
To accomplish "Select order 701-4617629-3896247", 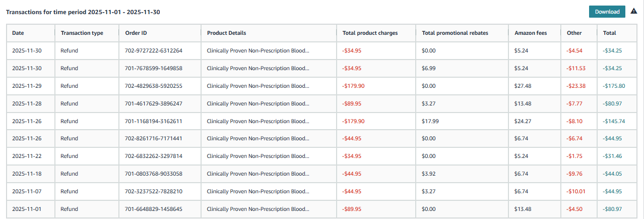I will click(154, 103).
